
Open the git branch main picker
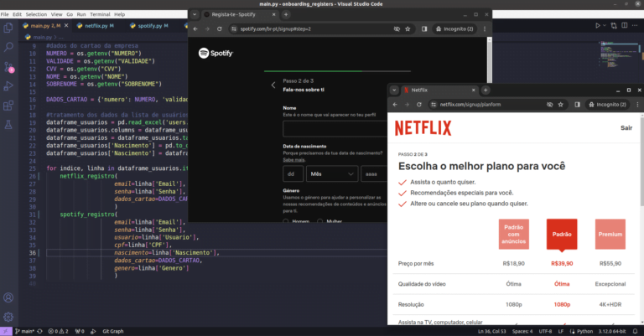(x=24, y=332)
